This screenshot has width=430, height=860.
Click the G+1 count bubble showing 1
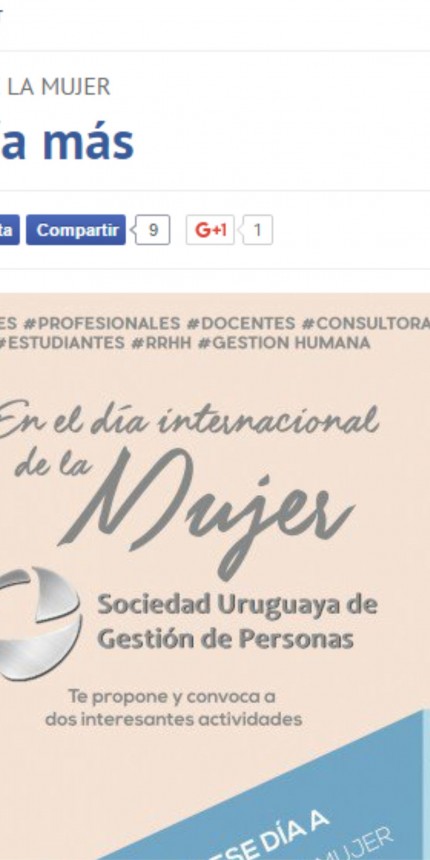[x=257, y=230]
